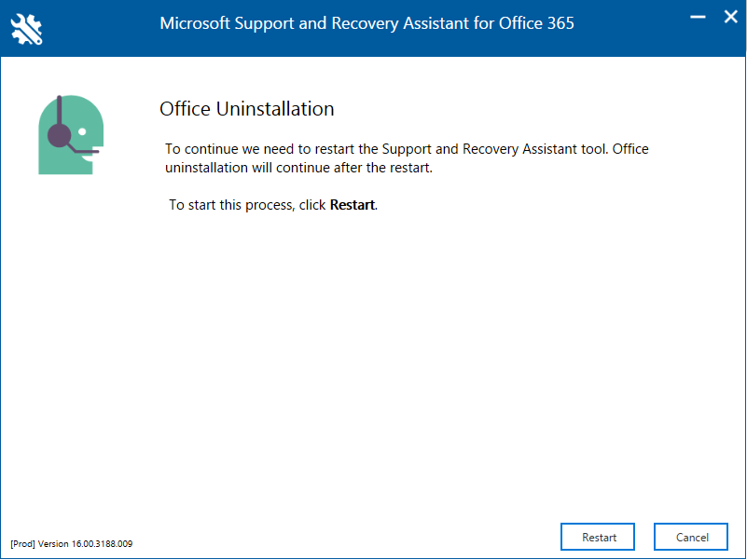
Task: Click the support agent headset avatar
Action: (x=70, y=135)
